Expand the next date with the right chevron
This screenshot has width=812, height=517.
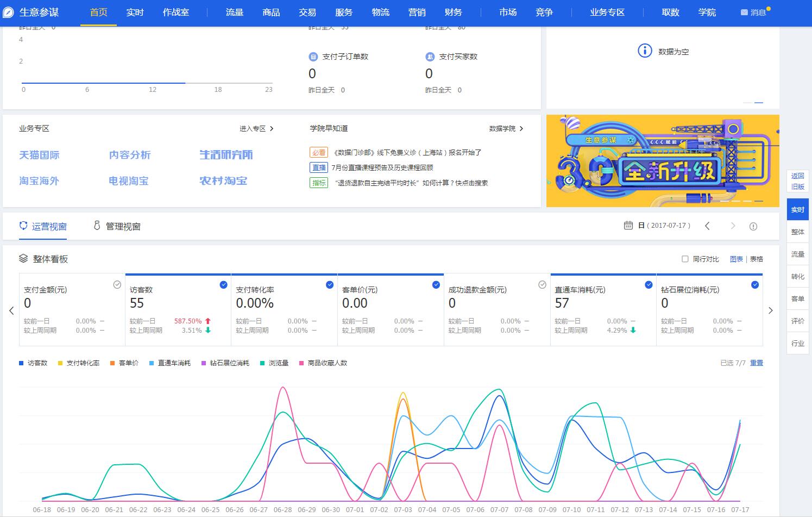(x=733, y=225)
